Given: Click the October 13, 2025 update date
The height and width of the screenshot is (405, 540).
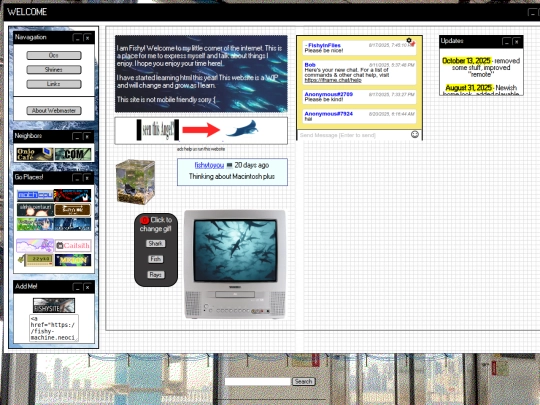Looking at the screenshot, I should click(467, 61).
